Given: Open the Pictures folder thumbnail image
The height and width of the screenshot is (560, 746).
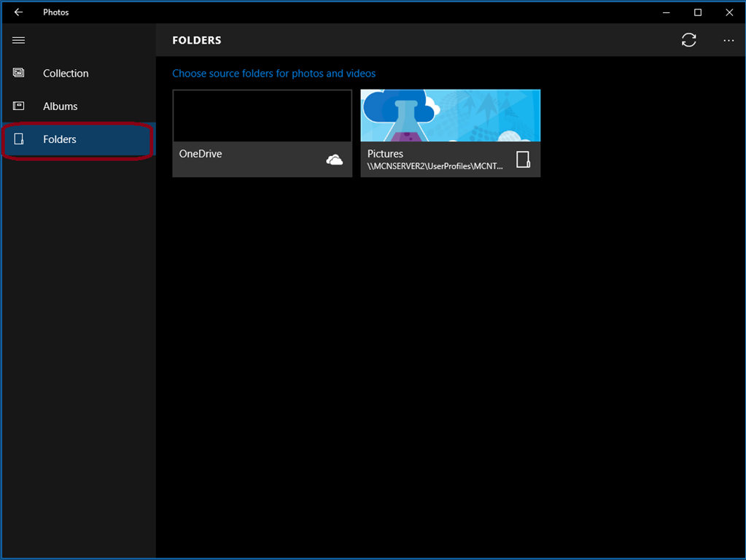Looking at the screenshot, I should [x=450, y=116].
